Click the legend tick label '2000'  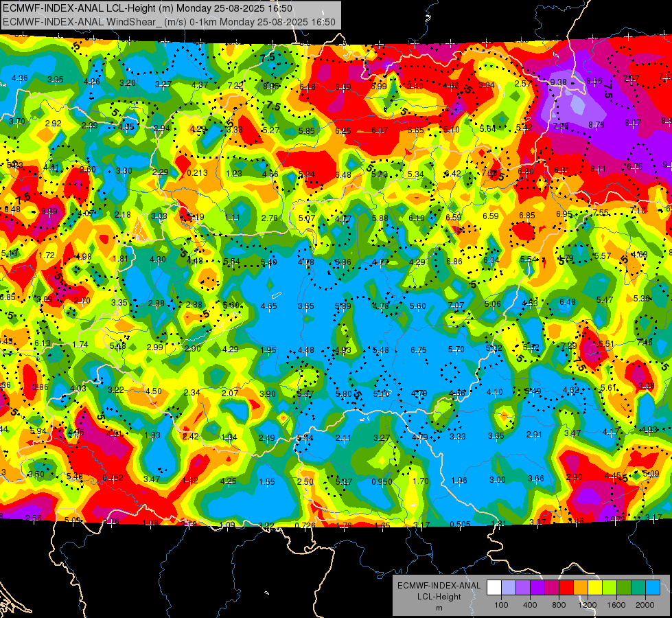pos(645,605)
